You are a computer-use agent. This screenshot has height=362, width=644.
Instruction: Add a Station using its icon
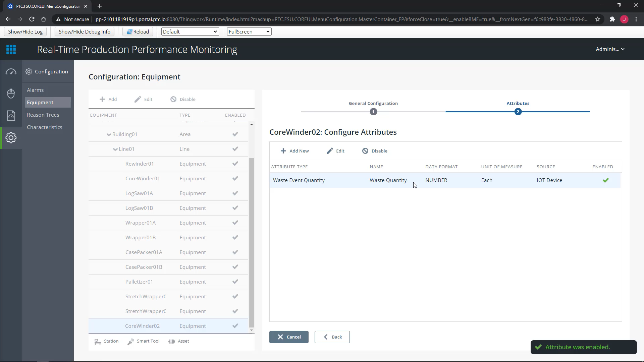click(98, 342)
